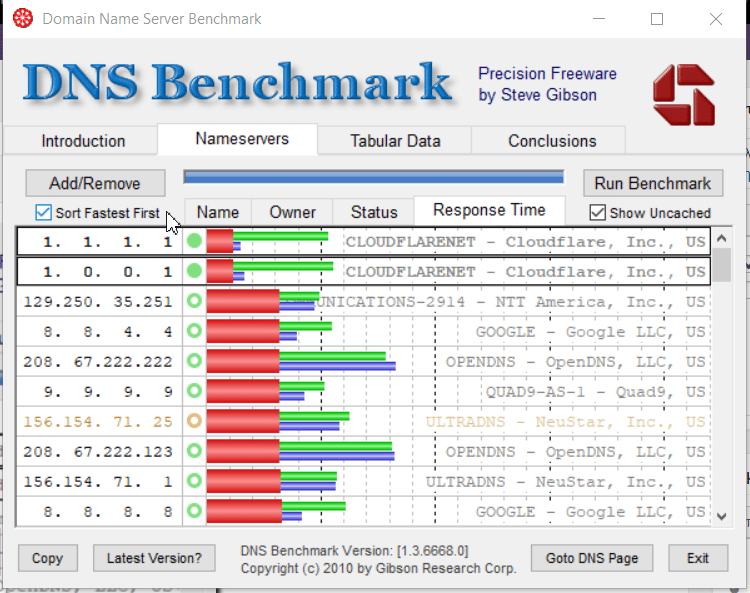Click the DNS Benchmark Version text

point(354,551)
